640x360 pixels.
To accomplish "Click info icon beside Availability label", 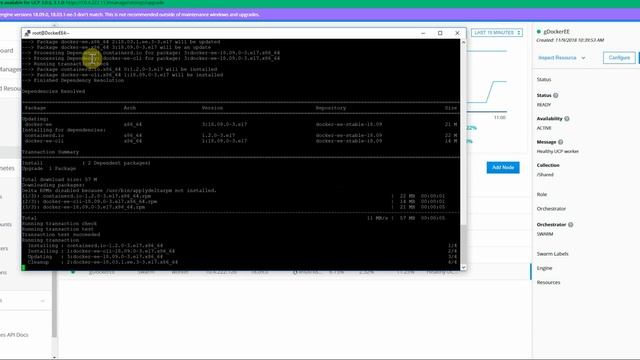I will click(567, 119).
